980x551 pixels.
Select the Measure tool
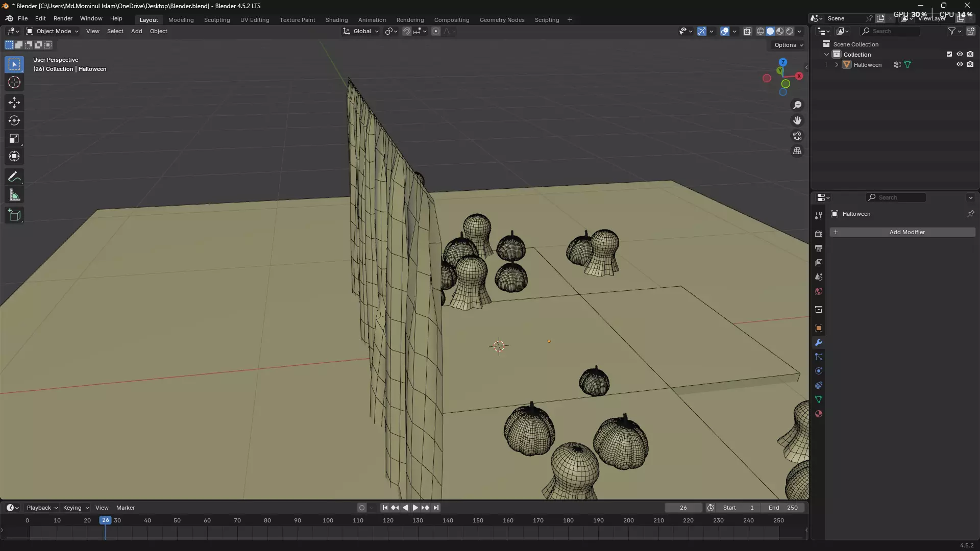[x=14, y=195]
